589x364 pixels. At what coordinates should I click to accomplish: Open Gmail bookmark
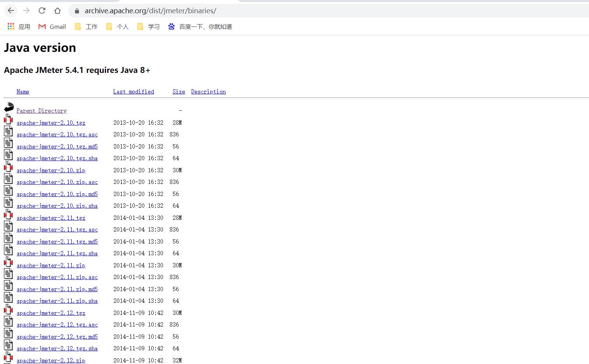click(52, 27)
